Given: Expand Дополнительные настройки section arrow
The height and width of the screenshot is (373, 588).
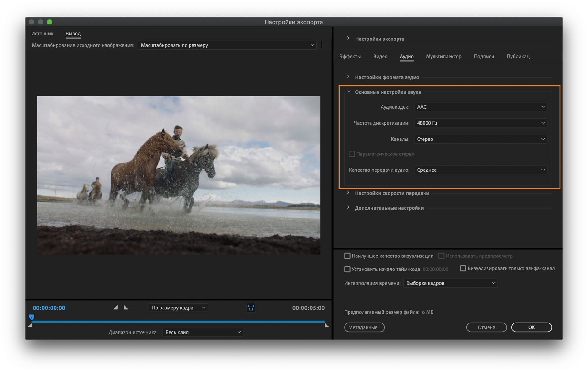Looking at the screenshot, I should 348,207.
